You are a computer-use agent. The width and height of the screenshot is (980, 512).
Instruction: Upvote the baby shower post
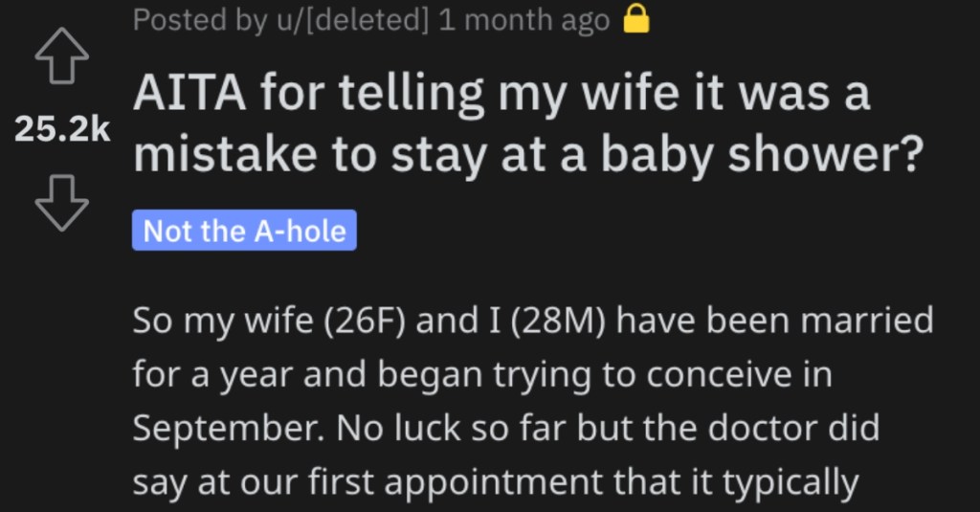click(x=61, y=56)
